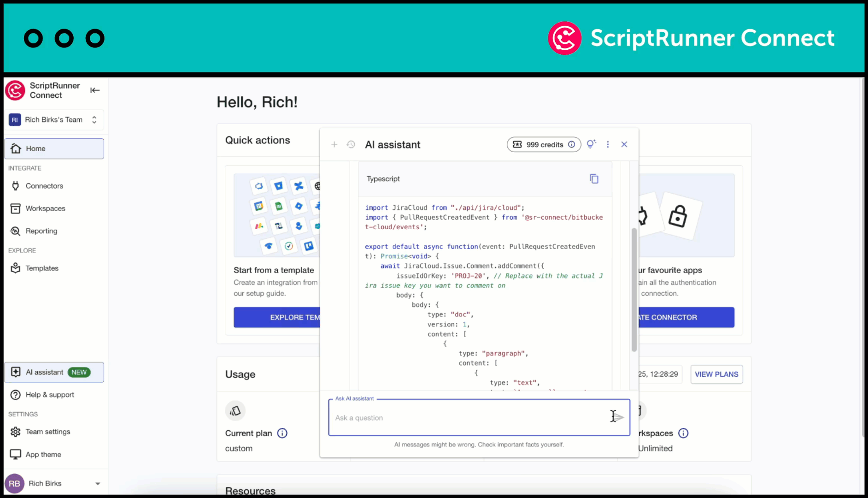Open Templates in the sidebar
This screenshot has height=498, width=868.
(54, 268)
